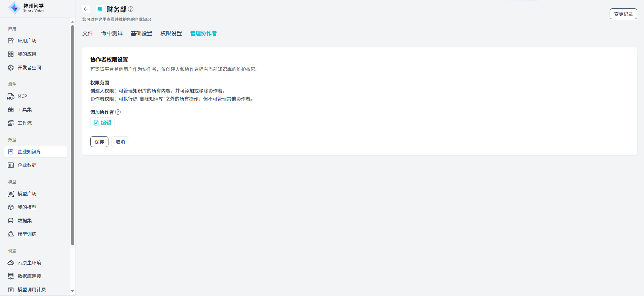Image resolution: width=644 pixels, height=296 pixels.
Task: Open 数据库连接 in the sidebar
Action: (x=29, y=276)
